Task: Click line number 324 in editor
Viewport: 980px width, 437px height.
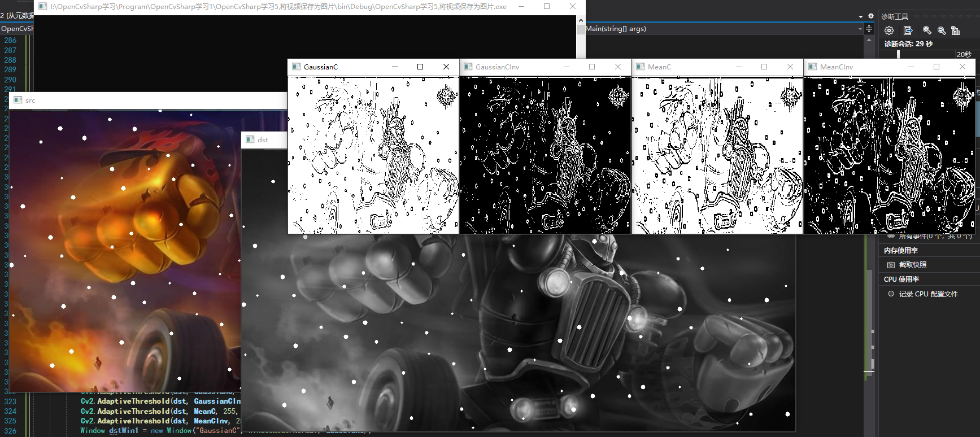Action: (11, 411)
